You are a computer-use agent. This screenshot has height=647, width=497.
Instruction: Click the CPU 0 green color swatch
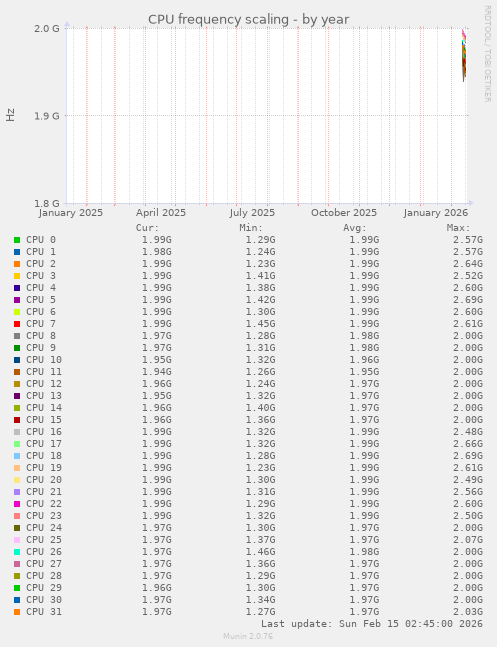(17, 240)
